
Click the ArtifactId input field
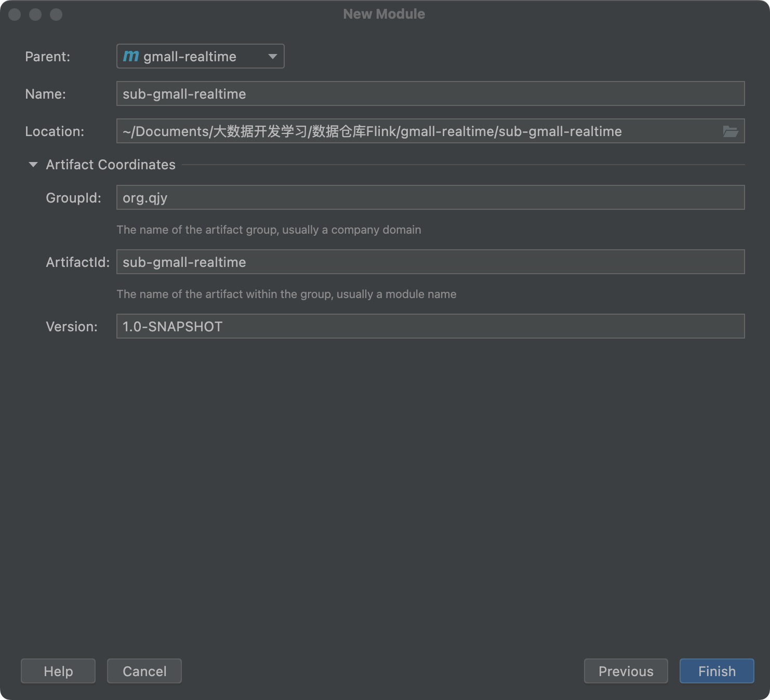tap(430, 262)
